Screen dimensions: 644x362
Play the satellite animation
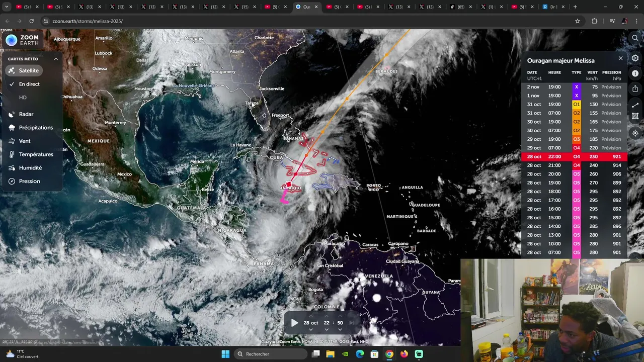pos(294,323)
